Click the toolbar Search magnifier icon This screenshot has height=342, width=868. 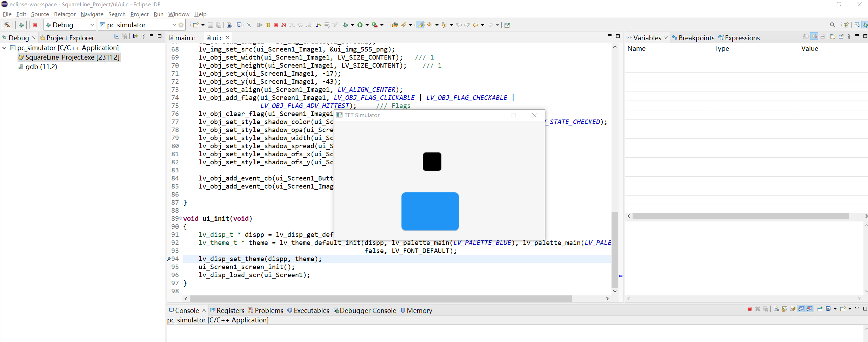833,25
